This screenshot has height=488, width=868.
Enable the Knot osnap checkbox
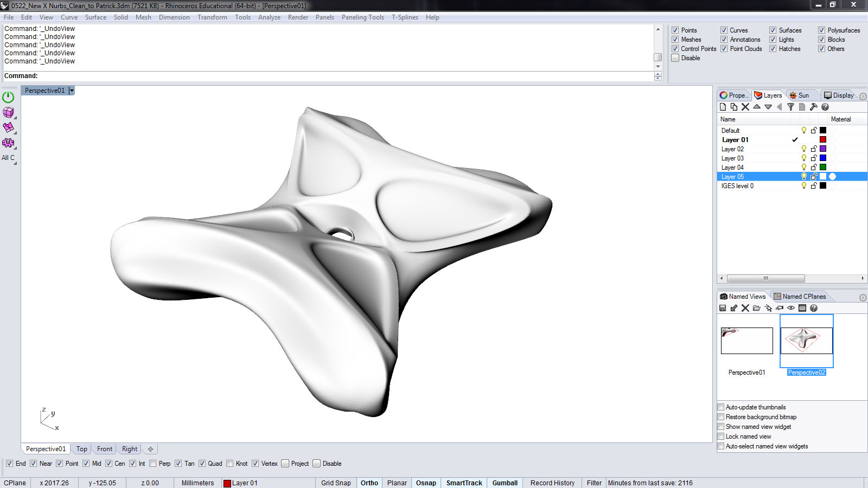tap(230, 464)
